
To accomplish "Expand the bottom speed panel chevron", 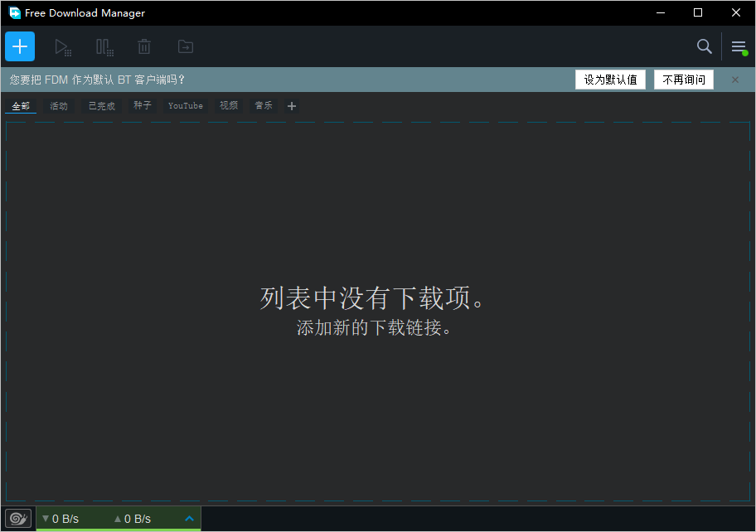I will click(x=189, y=519).
